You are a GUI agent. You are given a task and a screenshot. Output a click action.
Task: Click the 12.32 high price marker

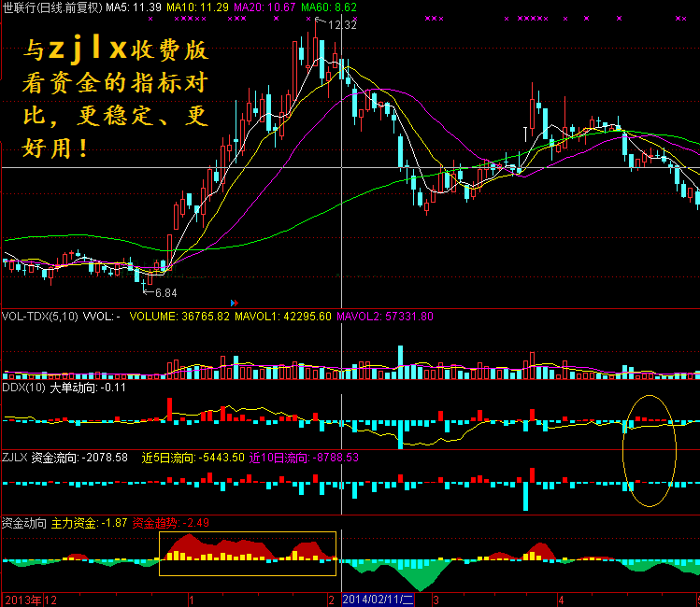tap(342, 24)
